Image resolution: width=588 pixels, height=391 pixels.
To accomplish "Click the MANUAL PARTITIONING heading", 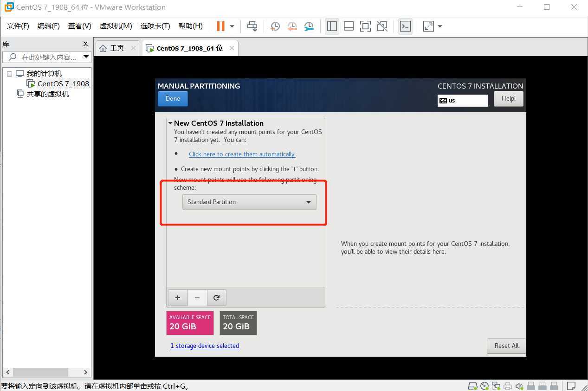I will [199, 86].
